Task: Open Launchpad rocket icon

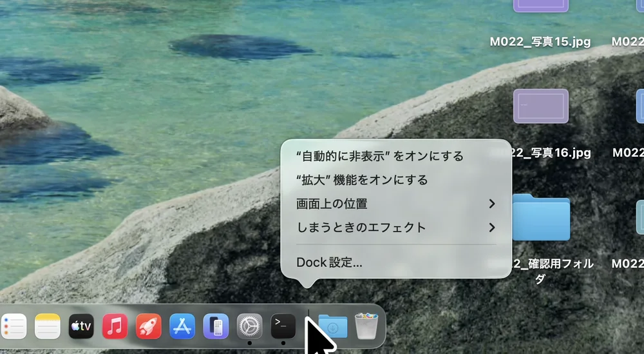Action: (149, 326)
